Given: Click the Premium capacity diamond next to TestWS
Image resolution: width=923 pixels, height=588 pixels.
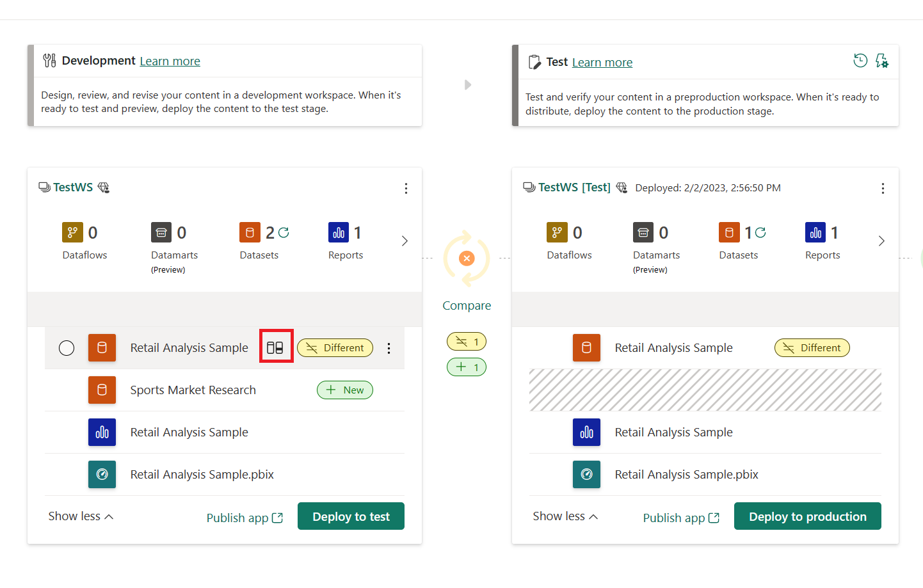Looking at the screenshot, I should 104,187.
